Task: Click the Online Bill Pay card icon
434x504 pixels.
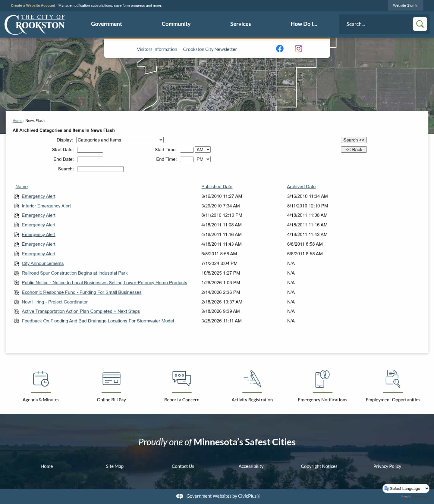Action: [111, 378]
